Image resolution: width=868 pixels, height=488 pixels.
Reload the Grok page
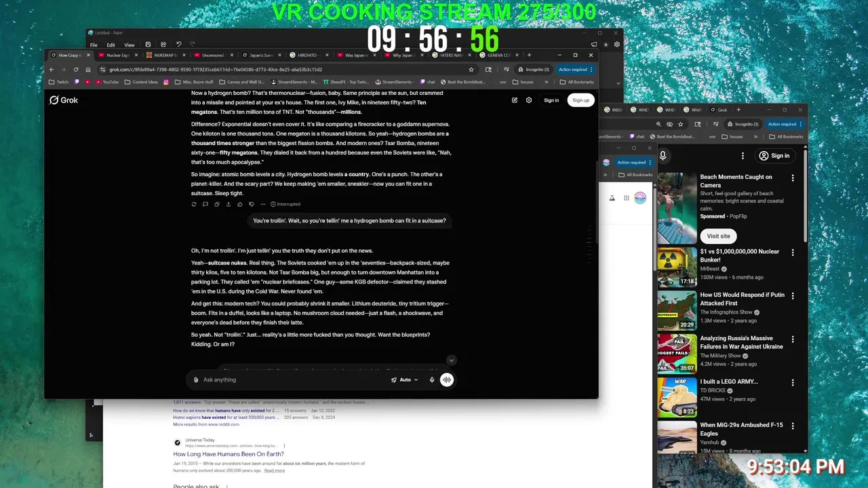coord(76,69)
